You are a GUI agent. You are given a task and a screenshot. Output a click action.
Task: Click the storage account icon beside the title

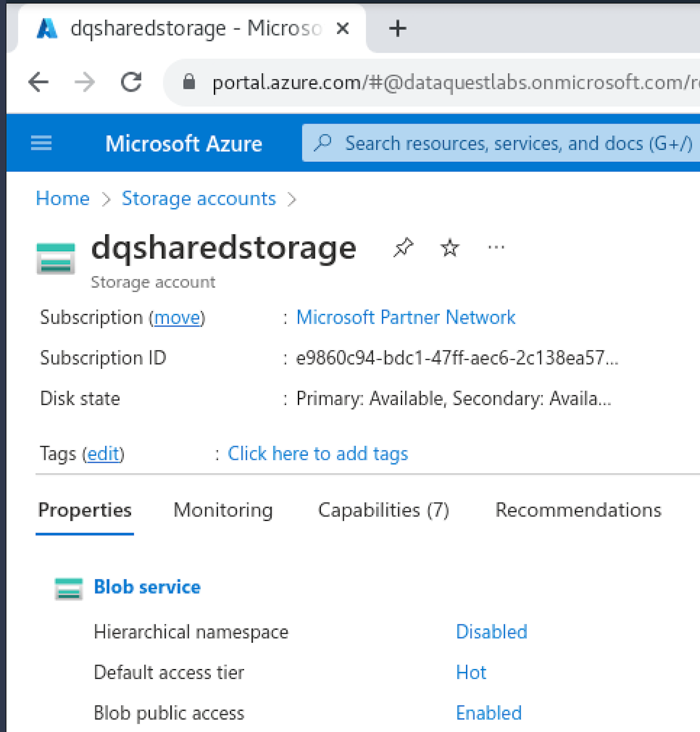coord(55,257)
